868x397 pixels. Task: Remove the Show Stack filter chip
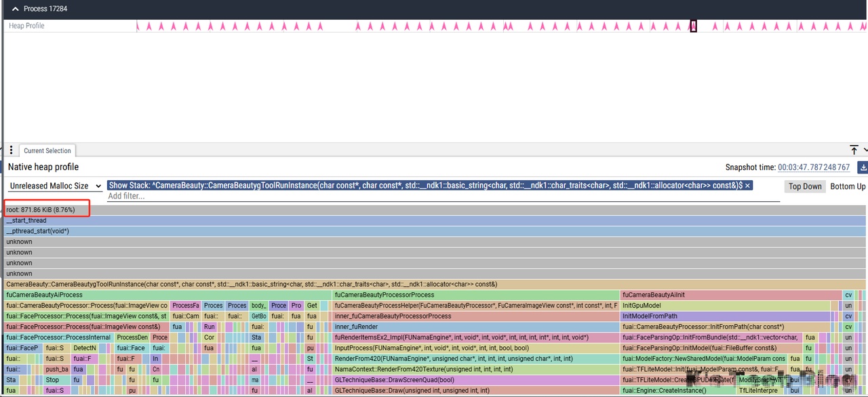[x=747, y=186]
